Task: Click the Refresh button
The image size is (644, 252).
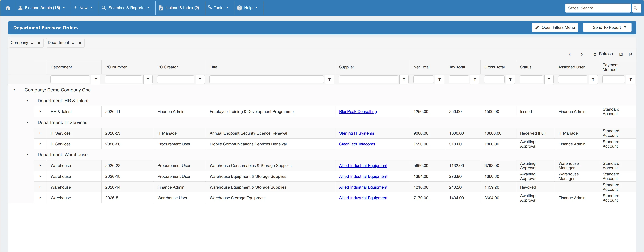Action: 603,54
